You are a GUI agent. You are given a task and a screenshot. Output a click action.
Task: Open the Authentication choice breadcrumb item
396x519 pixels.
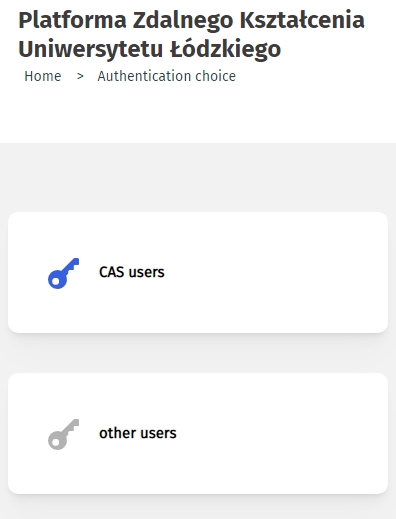pos(167,76)
